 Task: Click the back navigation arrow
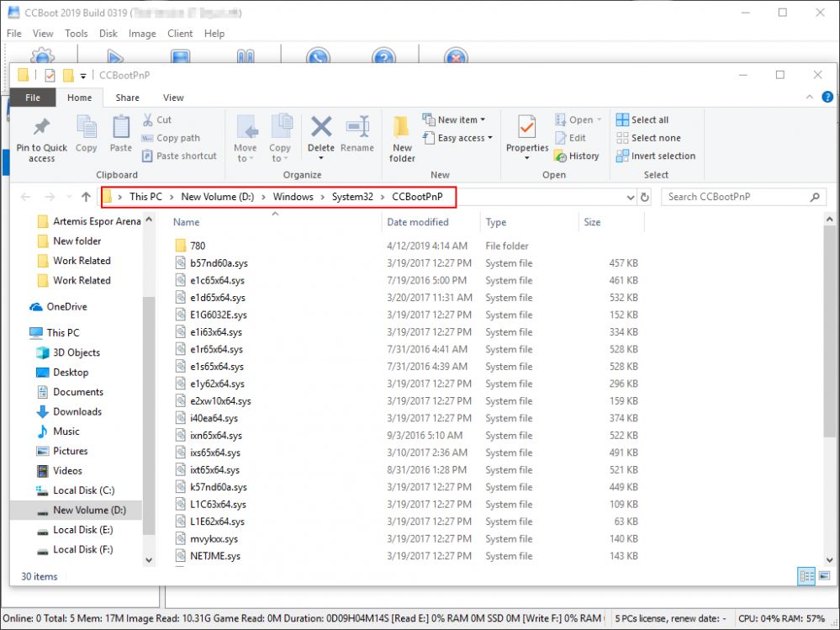pos(25,197)
